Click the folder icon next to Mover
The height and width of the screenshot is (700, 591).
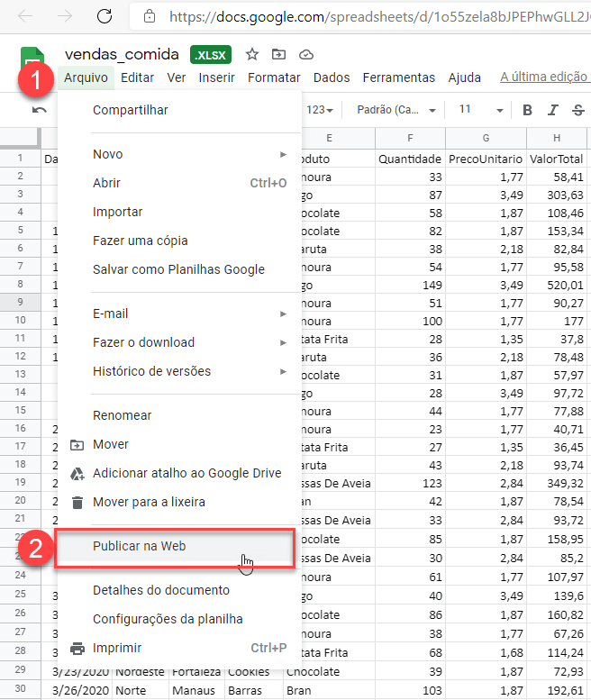77,445
